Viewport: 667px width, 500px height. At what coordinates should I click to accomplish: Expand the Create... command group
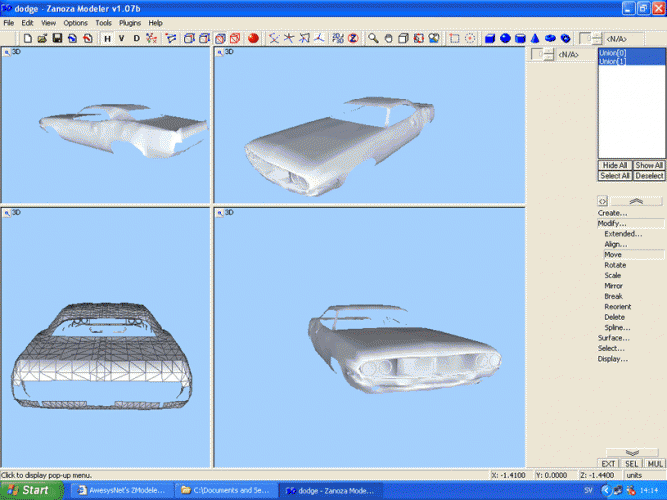point(613,213)
